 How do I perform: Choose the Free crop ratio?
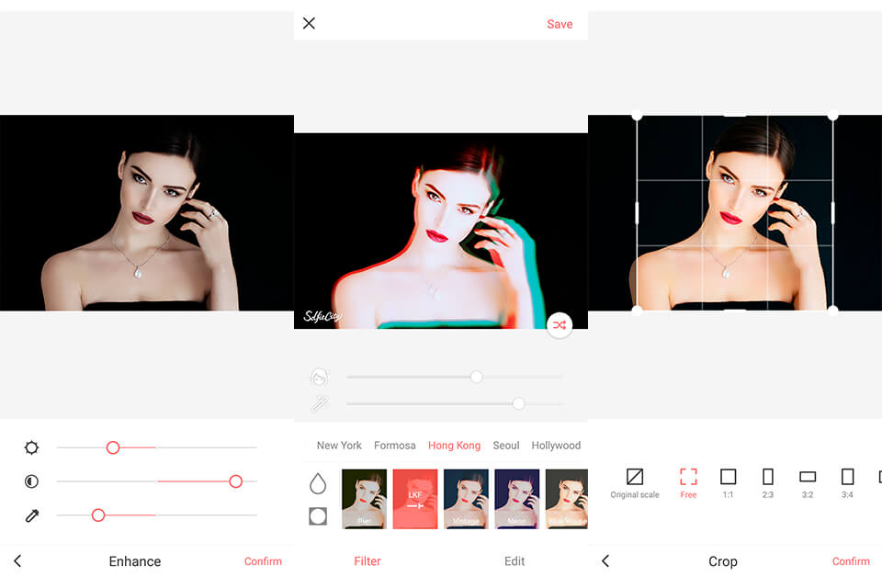688,483
